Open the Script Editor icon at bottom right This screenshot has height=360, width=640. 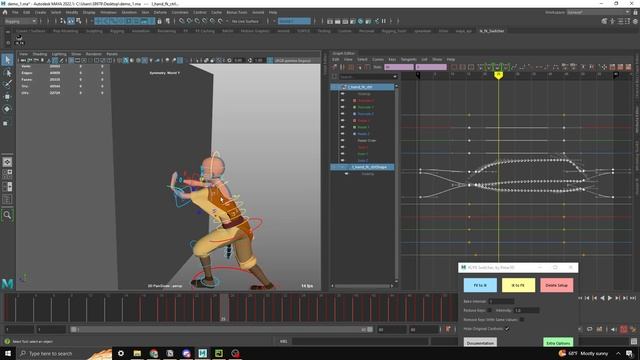(x=634, y=341)
